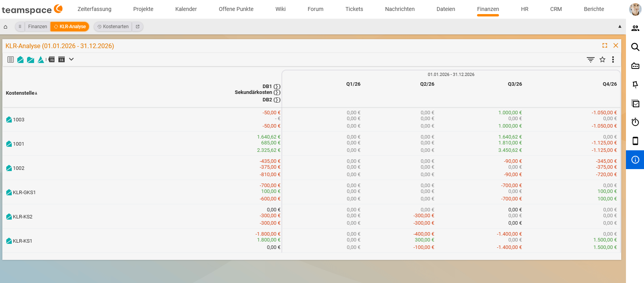
Task: Select cost center row KLR-KS2
Action: pyautogui.click(x=312, y=216)
